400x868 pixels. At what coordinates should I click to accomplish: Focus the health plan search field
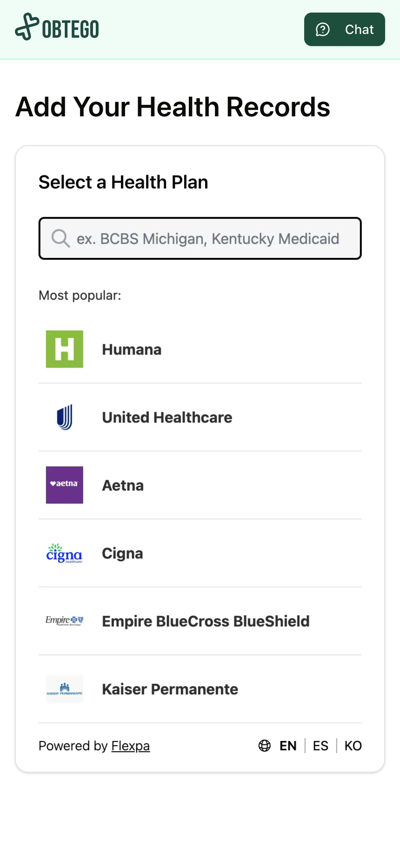(x=207, y=239)
